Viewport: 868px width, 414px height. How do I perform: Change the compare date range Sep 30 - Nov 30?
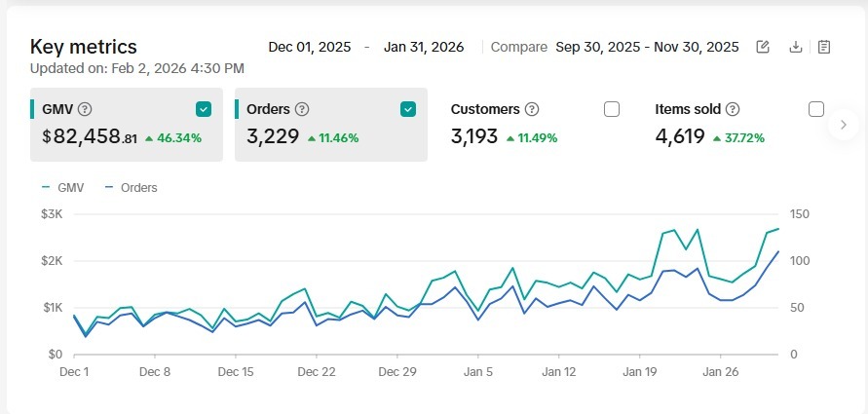647,47
